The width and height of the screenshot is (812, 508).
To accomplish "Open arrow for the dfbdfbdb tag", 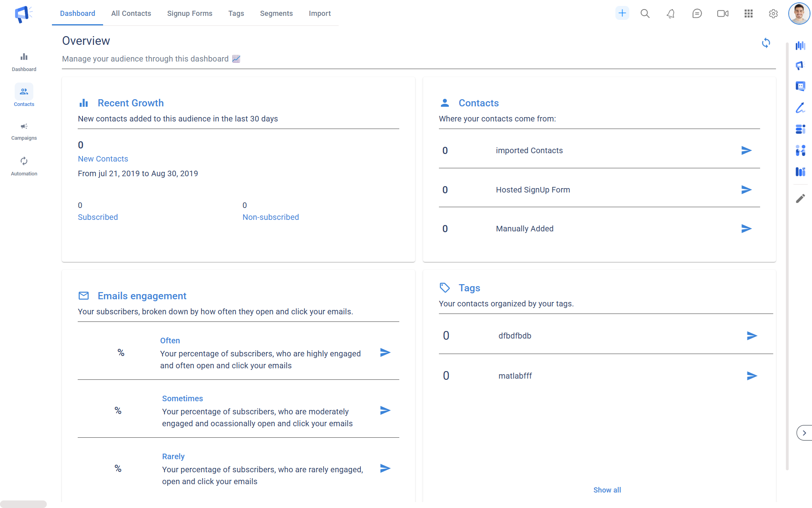I will (752, 336).
